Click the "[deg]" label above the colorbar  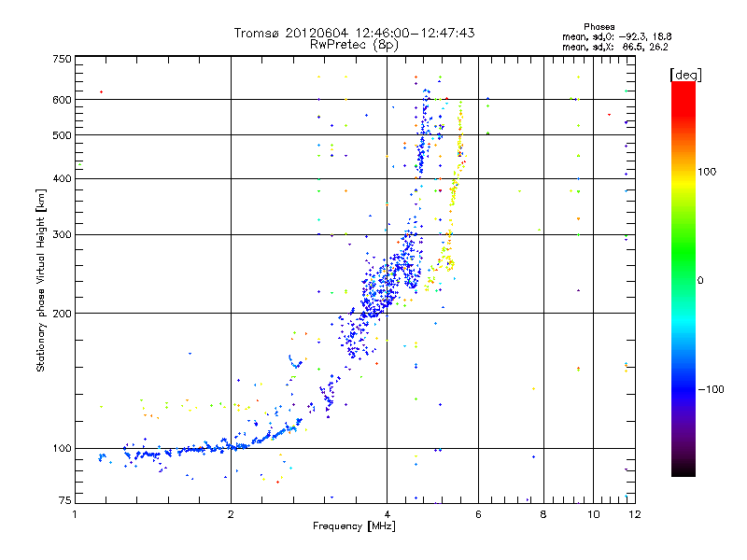point(685,75)
